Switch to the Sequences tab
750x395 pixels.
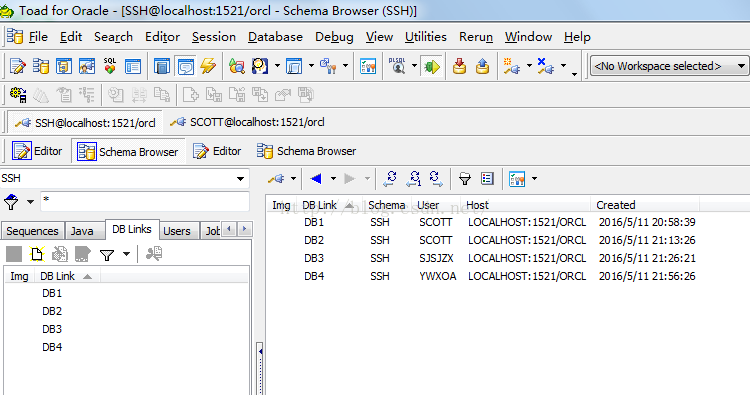[32, 231]
